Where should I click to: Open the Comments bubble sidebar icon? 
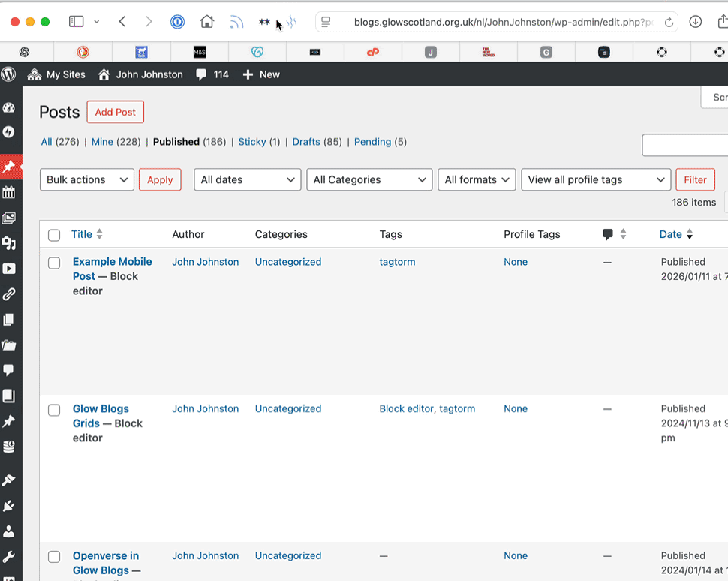click(x=9, y=370)
